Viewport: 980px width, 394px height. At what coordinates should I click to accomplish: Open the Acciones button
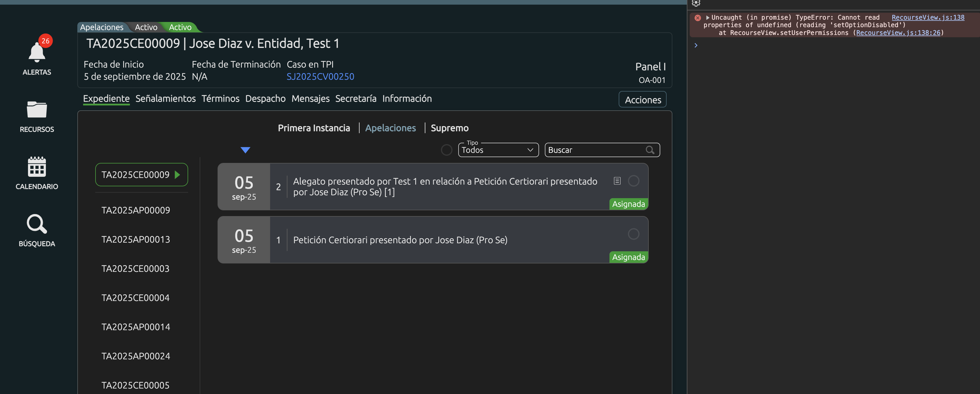pyautogui.click(x=642, y=100)
